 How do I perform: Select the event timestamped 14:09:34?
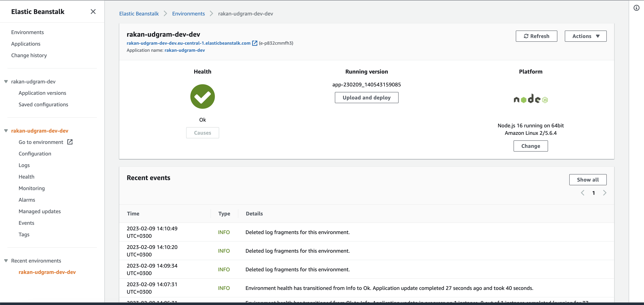[367, 269]
